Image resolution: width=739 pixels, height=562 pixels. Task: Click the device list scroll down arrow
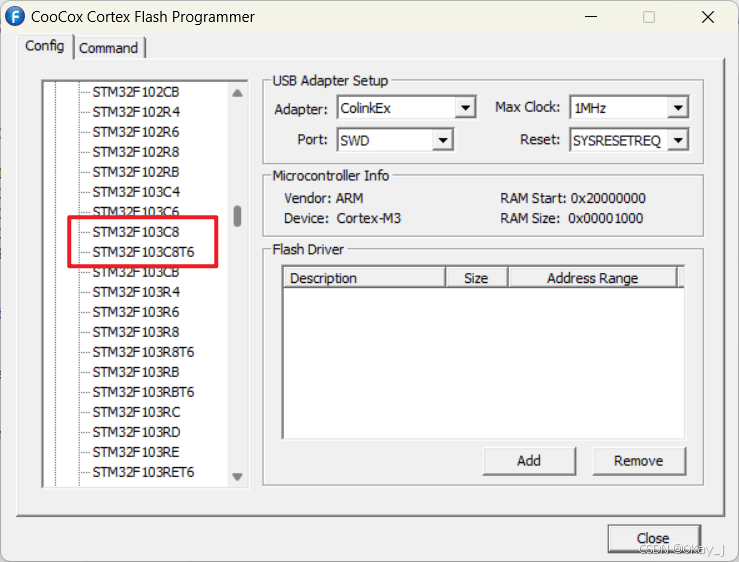click(x=238, y=477)
